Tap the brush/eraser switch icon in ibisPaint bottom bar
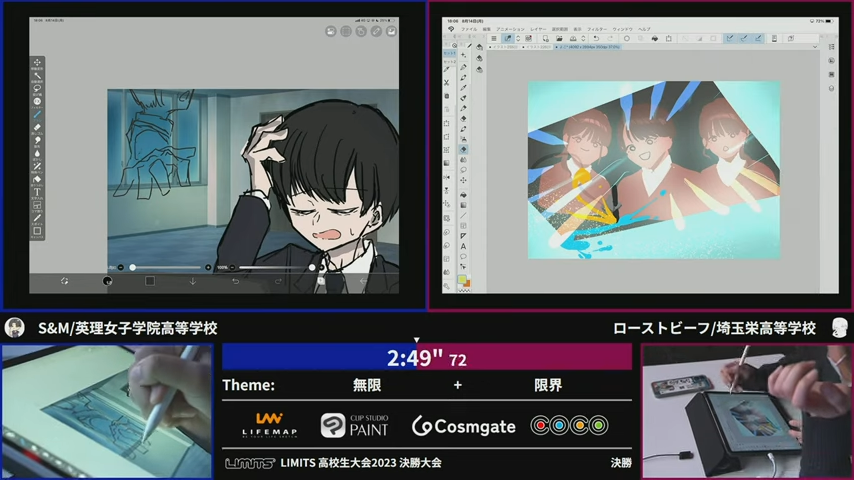Viewport: 854px width, 480px height. coord(64,281)
